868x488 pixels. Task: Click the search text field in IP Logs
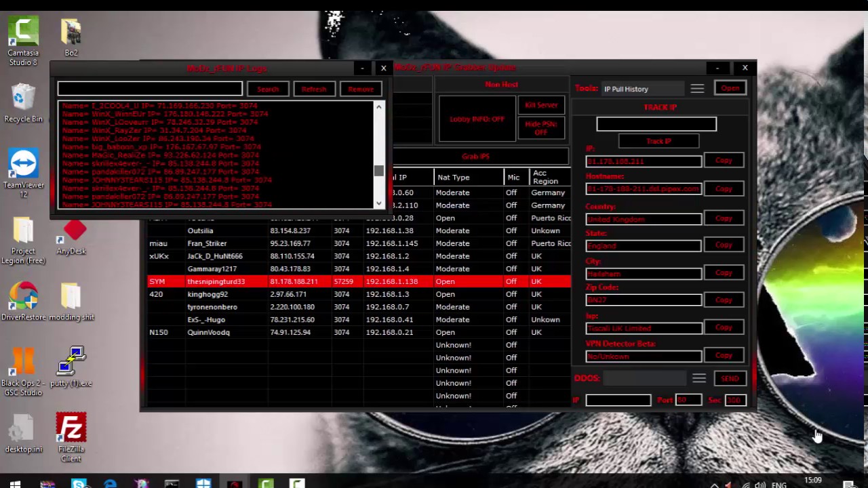(x=150, y=89)
